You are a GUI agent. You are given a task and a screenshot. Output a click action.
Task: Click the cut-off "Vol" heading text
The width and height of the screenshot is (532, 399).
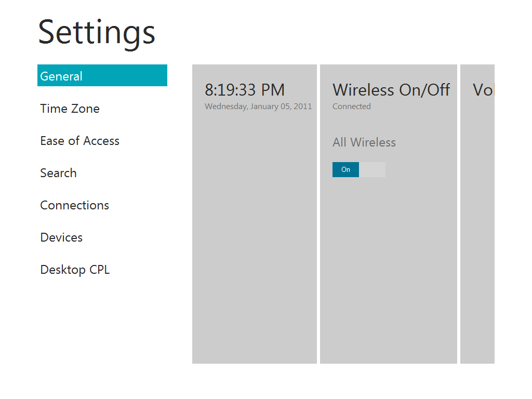click(x=483, y=90)
